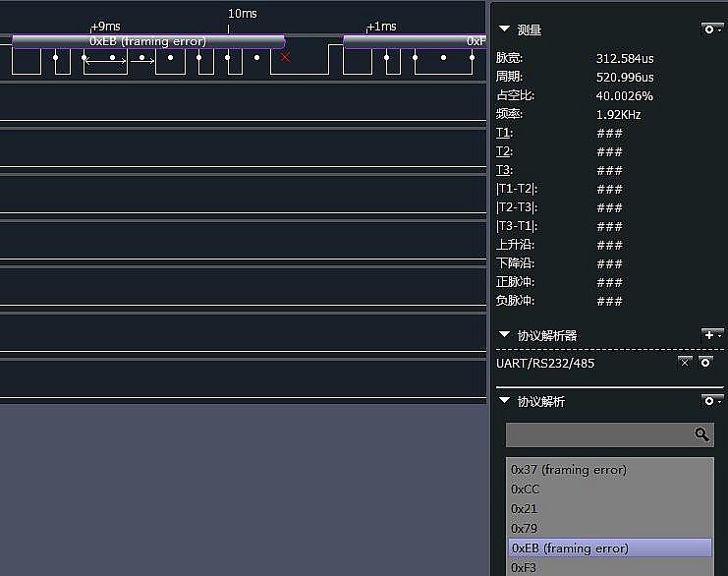Click the red X framing error marker

pos(285,57)
